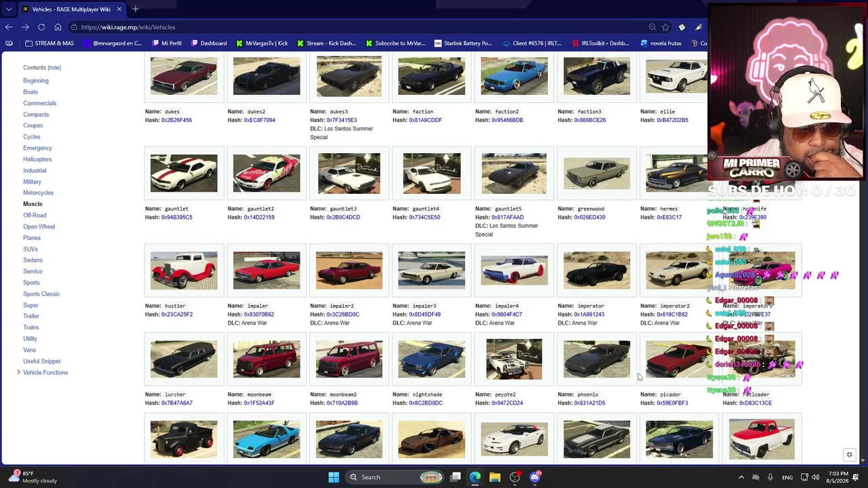Screen dimensions: 868x488
Task: Reload the Vehicles wiki page
Action: [41, 27]
